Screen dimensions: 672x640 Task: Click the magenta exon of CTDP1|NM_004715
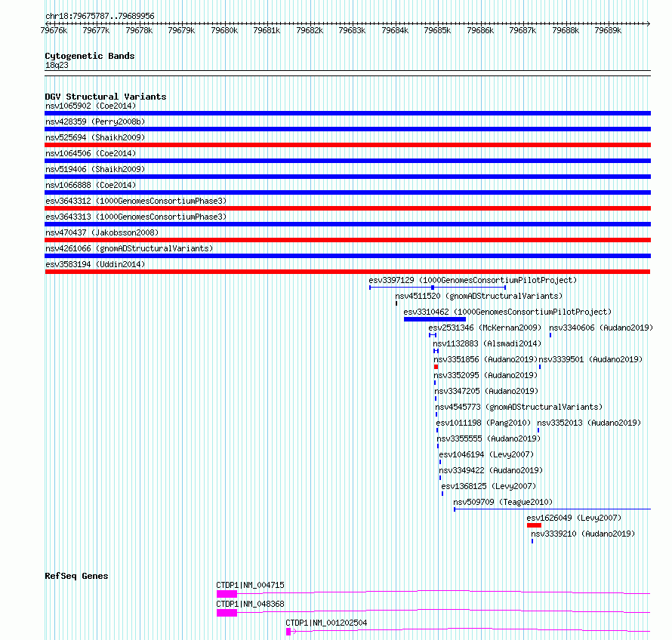(x=227, y=594)
